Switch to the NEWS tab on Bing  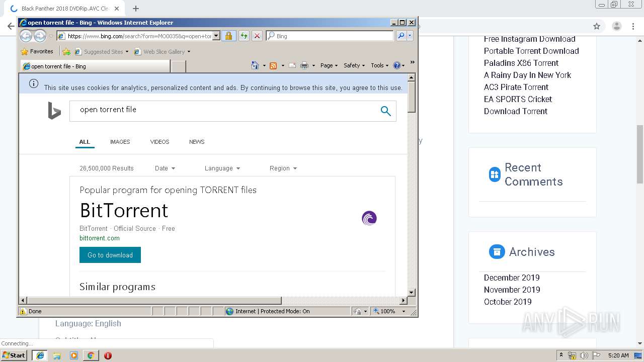197,142
